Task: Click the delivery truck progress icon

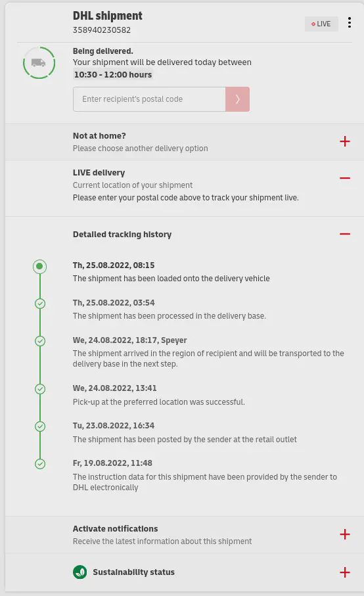Action: (x=39, y=62)
